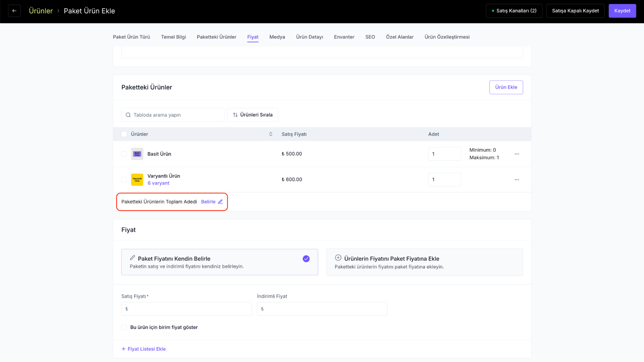
Task: Click Fiyat Listesi Ekle link
Action: 144,349
